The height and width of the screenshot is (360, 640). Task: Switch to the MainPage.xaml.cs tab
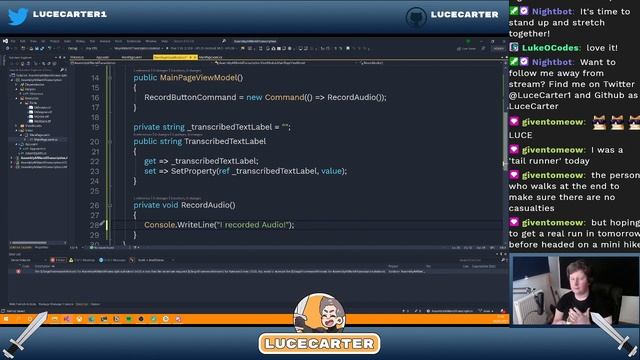pyautogui.click(x=210, y=57)
